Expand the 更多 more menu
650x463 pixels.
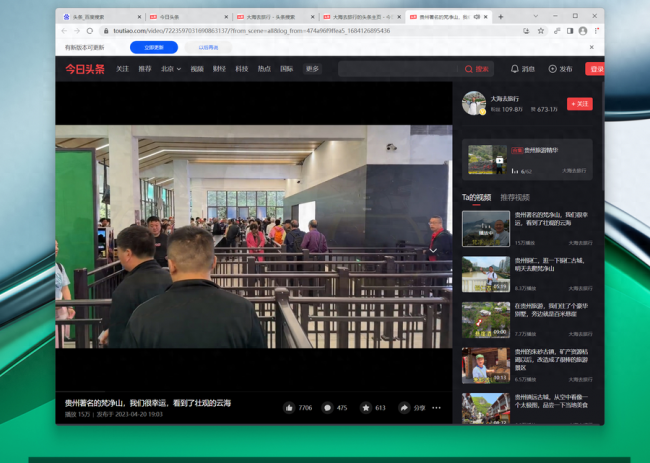tap(312, 69)
